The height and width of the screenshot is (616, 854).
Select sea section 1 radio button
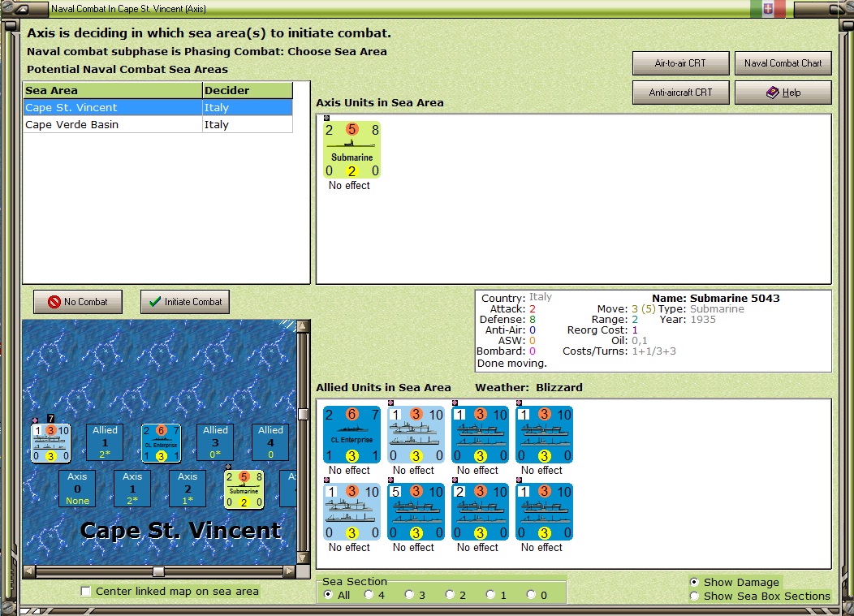pos(490,595)
